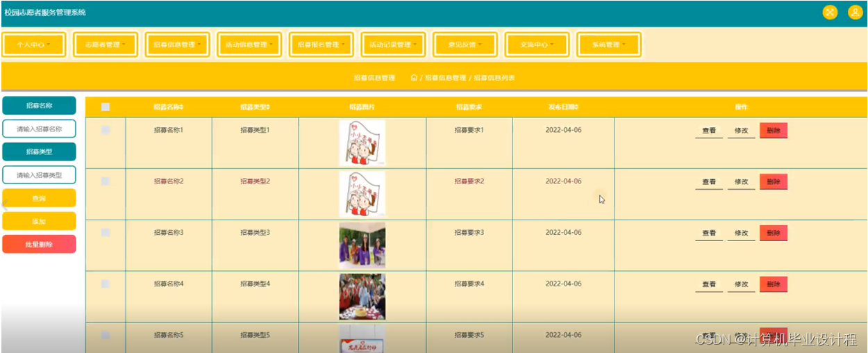The image size is (868, 353).
Task: Check the checkbox for row 招募名称3
Action: (x=106, y=233)
